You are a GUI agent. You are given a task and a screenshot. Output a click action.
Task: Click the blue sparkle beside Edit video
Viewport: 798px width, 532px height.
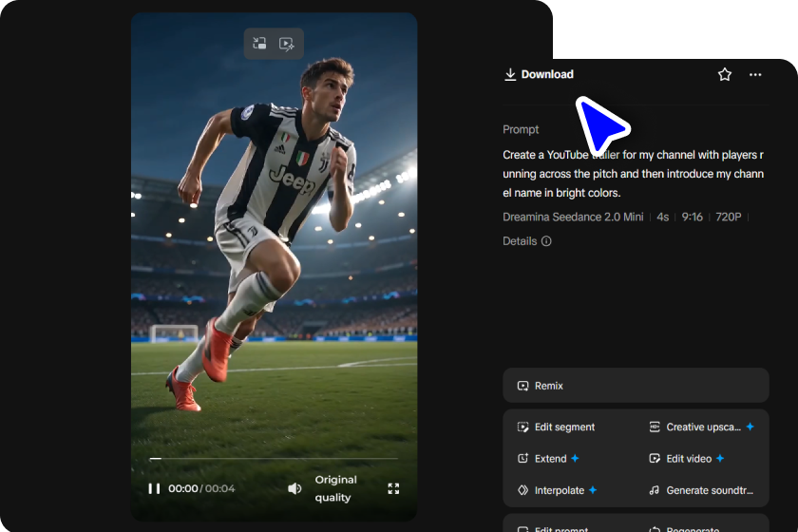[x=720, y=458]
